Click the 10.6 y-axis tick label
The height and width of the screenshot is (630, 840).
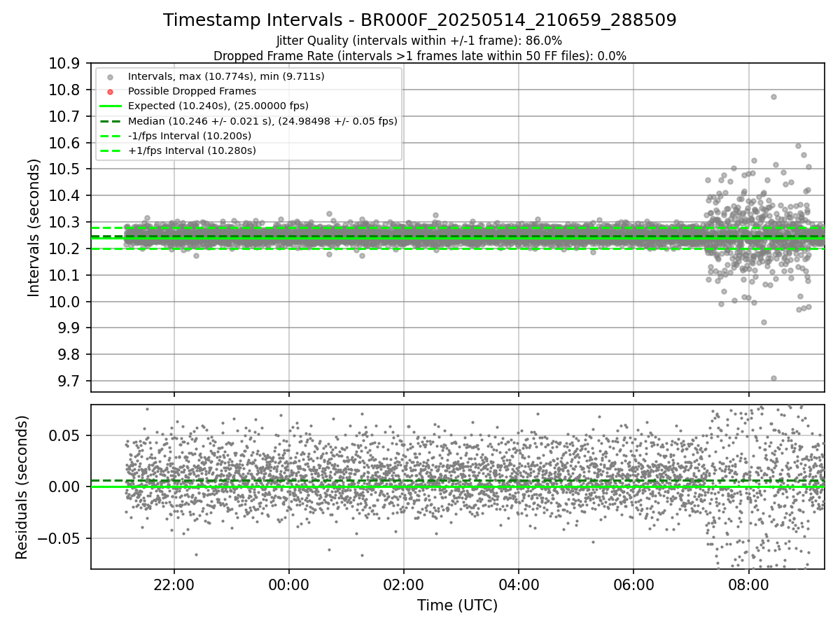click(x=64, y=143)
